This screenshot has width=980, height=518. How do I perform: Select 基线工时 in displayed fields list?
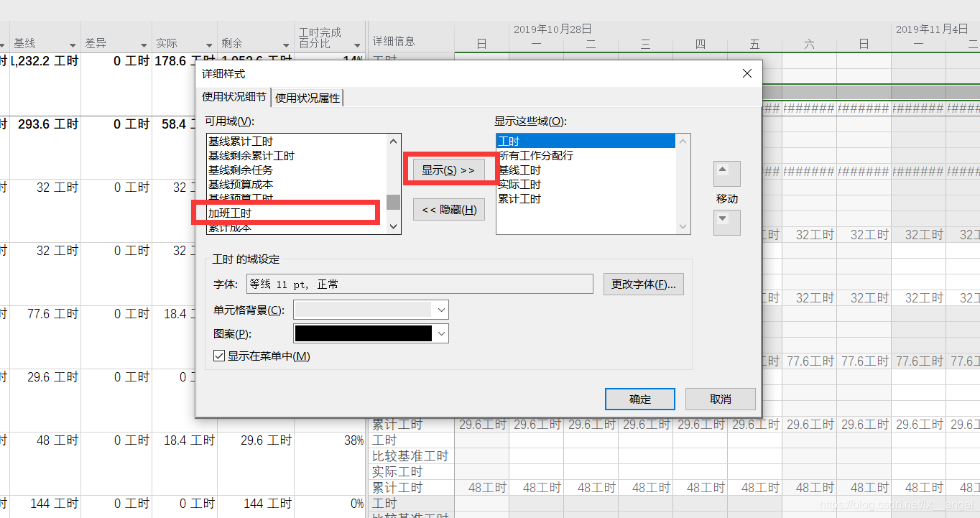(x=519, y=170)
